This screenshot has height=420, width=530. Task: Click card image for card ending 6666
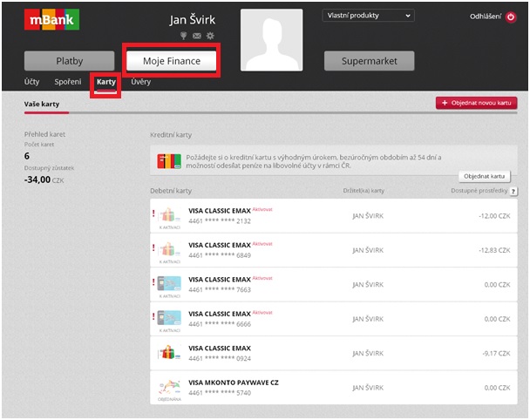pyautogui.click(x=169, y=318)
